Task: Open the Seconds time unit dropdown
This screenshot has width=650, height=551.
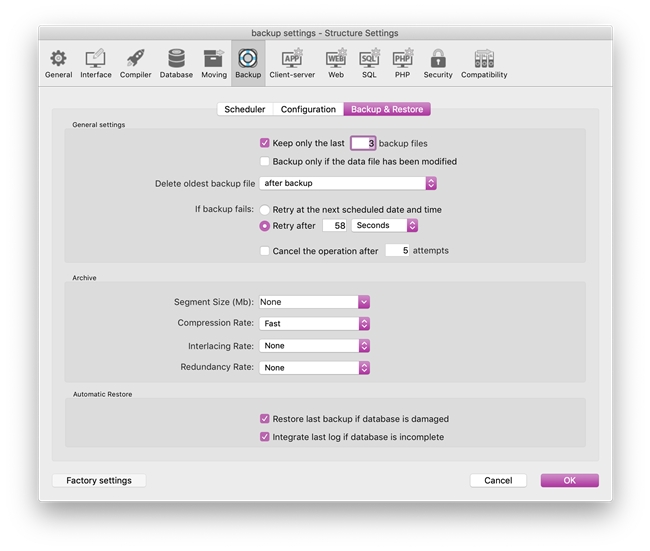Action: [385, 226]
